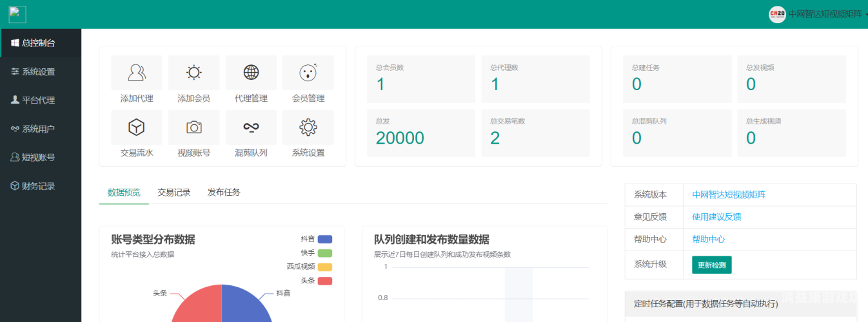Image resolution: width=868 pixels, height=322 pixels.
Task: Click the 总混剪队列 stat card
Action: pyautogui.click(x=677, y=133)
